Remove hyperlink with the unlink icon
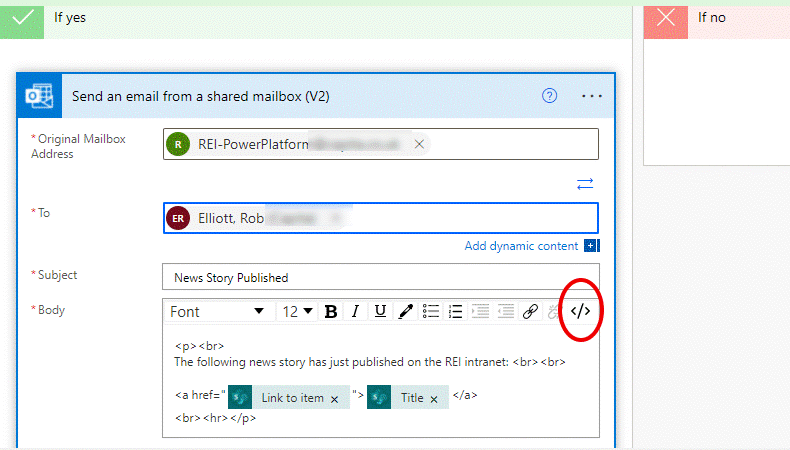Image resolution: width=790 pixels, height=450 pixels. [553, 311]
